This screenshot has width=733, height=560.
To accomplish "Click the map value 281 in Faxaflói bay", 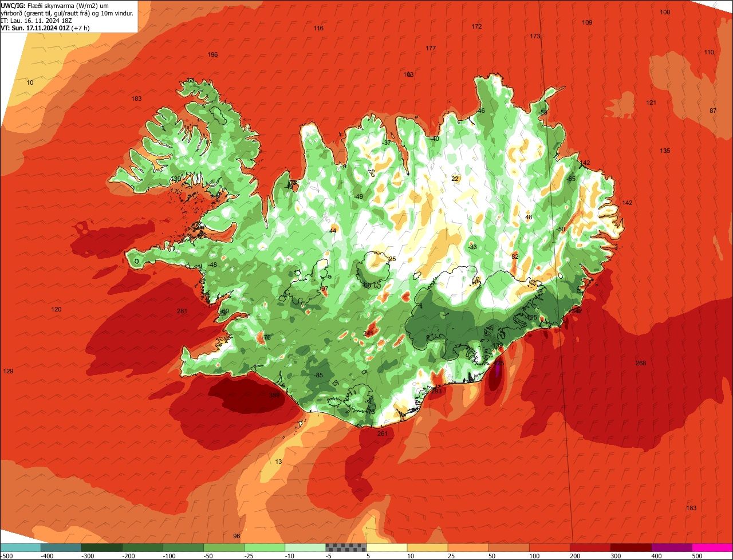I will click(182, 311).
